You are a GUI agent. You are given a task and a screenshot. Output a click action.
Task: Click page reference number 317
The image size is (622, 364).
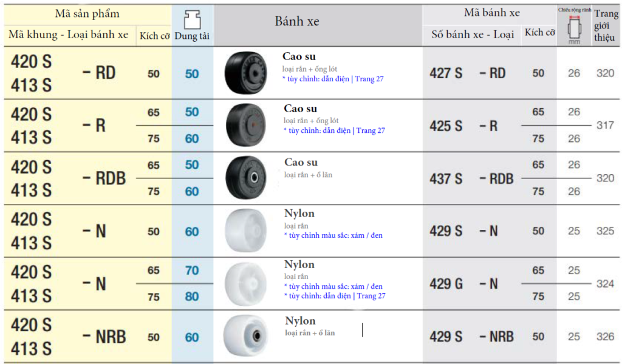click(x=605, y=126)
